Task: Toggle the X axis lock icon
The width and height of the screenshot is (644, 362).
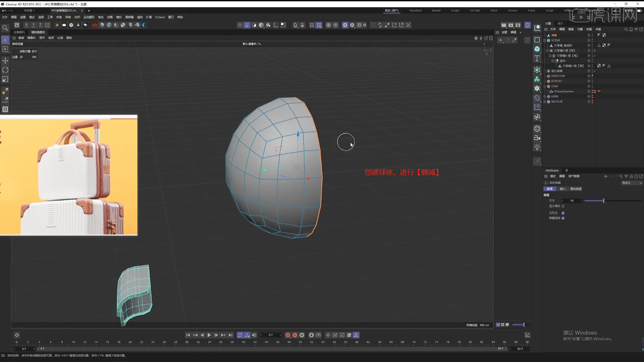Action: tap(26, 25)
